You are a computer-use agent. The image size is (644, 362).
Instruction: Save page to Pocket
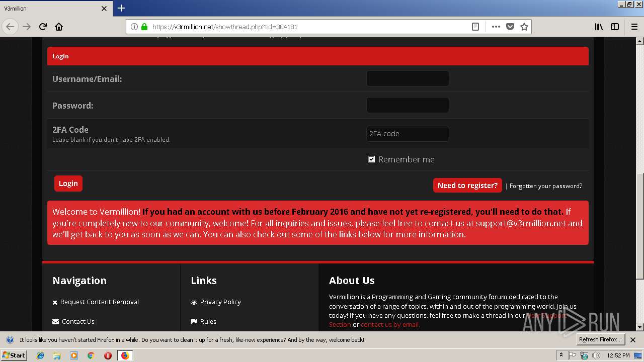(x=510, y=27)
